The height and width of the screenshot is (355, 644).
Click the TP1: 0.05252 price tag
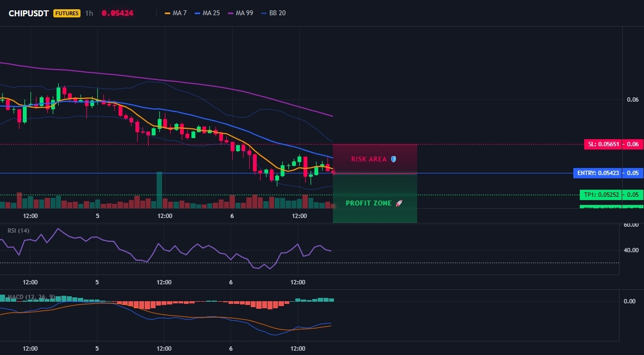(601, 195)
